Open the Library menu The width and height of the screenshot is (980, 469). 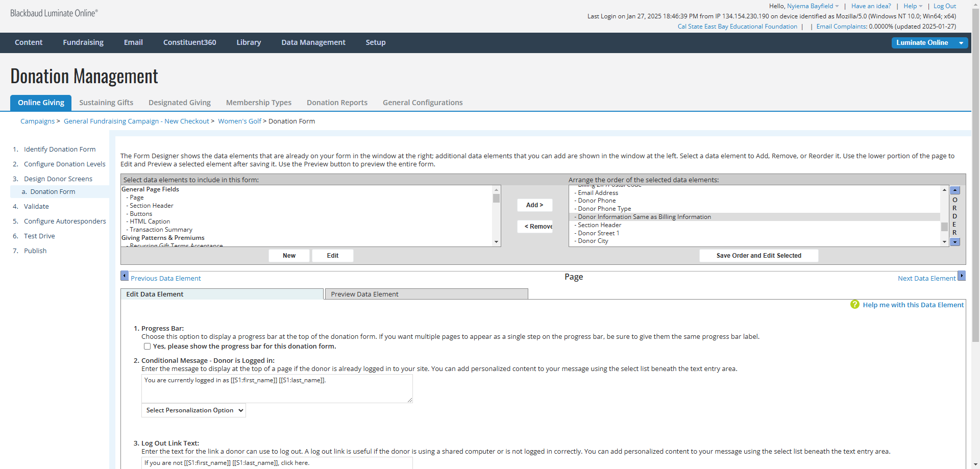(249, 42)
